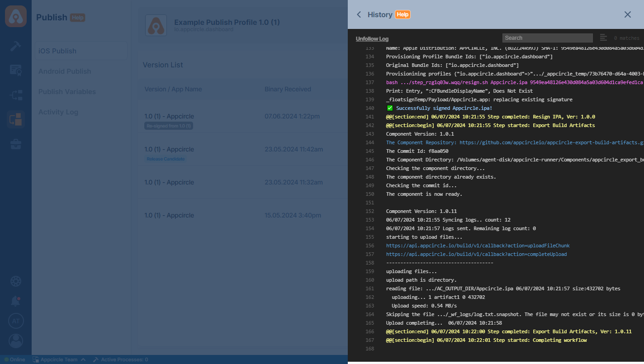Screen dimensions: 644x364
Task: Go back with the History chevron
Action: click(x=359, y=14)
